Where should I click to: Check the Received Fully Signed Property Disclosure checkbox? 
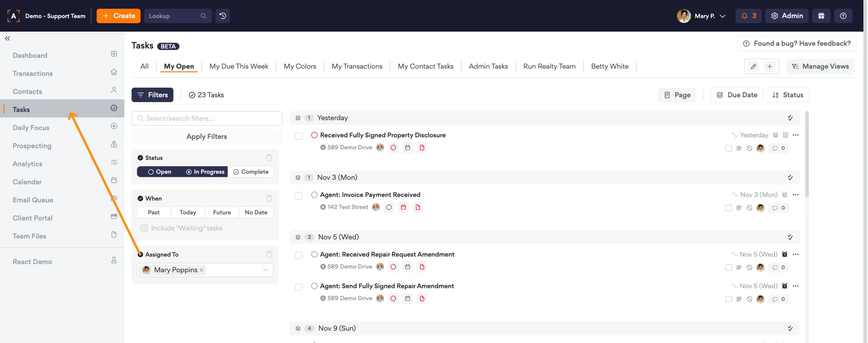click(x=298, y=136)
